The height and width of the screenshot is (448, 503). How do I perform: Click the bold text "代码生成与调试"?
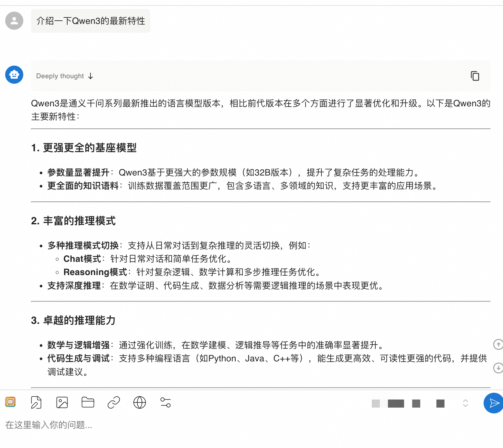(79, 358)
